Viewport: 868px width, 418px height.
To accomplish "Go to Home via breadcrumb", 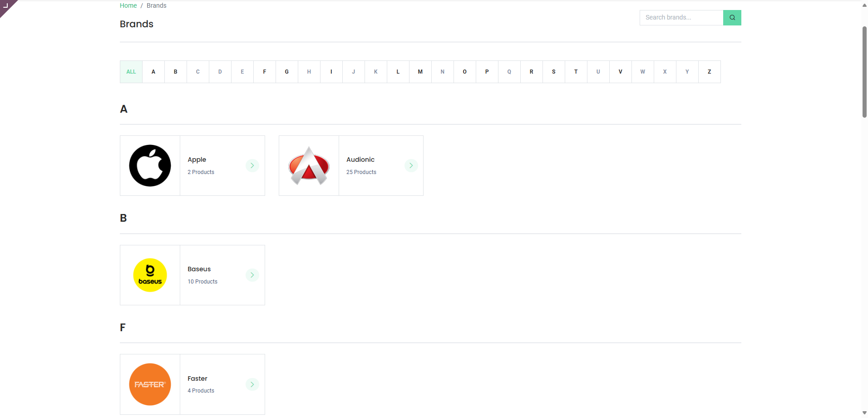I will click(x=128, y=5).
